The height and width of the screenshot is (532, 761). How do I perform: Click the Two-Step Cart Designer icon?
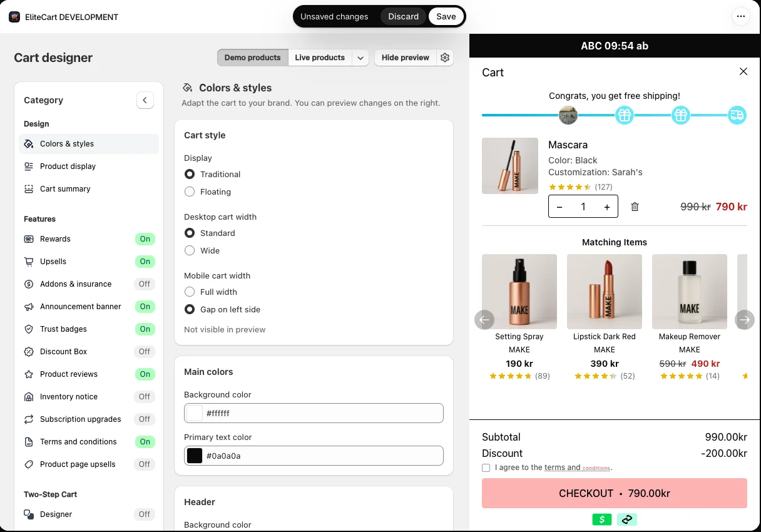click(29, 514)
